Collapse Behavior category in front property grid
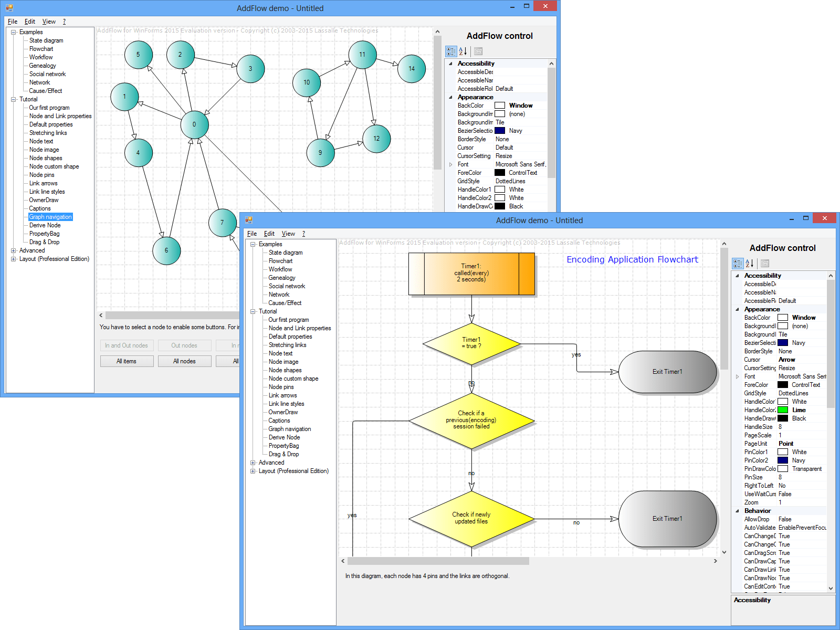Screen dimensions: 840x630 [x=737, y=511]
